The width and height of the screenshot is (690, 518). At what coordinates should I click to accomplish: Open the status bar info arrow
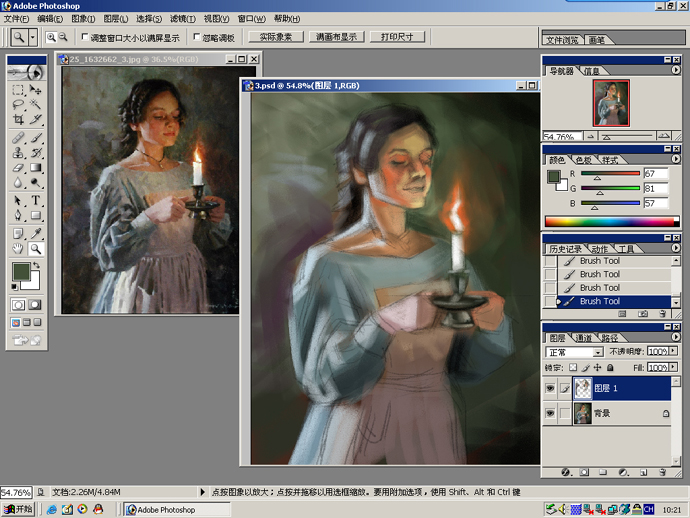[202, 492]
